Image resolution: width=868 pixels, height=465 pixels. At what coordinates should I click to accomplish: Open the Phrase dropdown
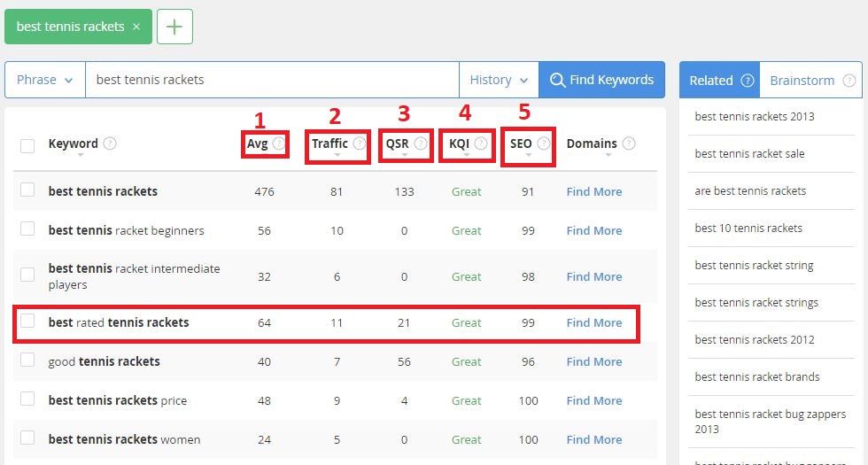point(45,80)
